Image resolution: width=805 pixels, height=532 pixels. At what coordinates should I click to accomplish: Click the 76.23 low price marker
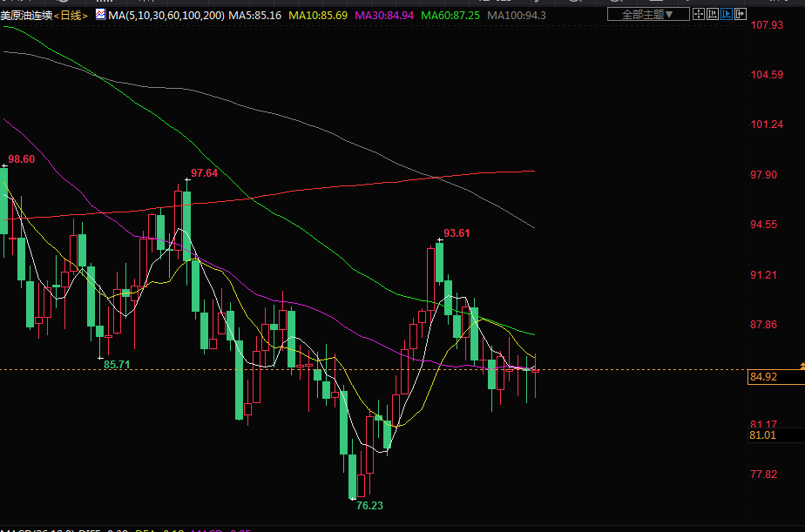[369, 505]
